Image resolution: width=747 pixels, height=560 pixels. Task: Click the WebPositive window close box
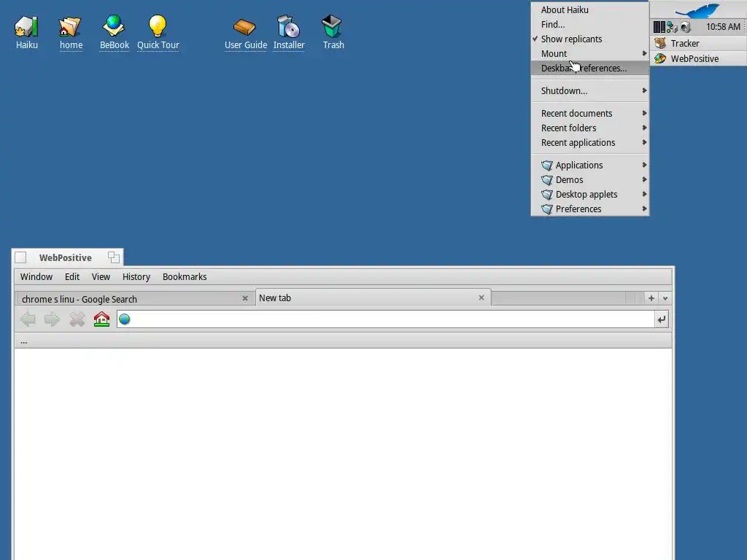[20, 257]
